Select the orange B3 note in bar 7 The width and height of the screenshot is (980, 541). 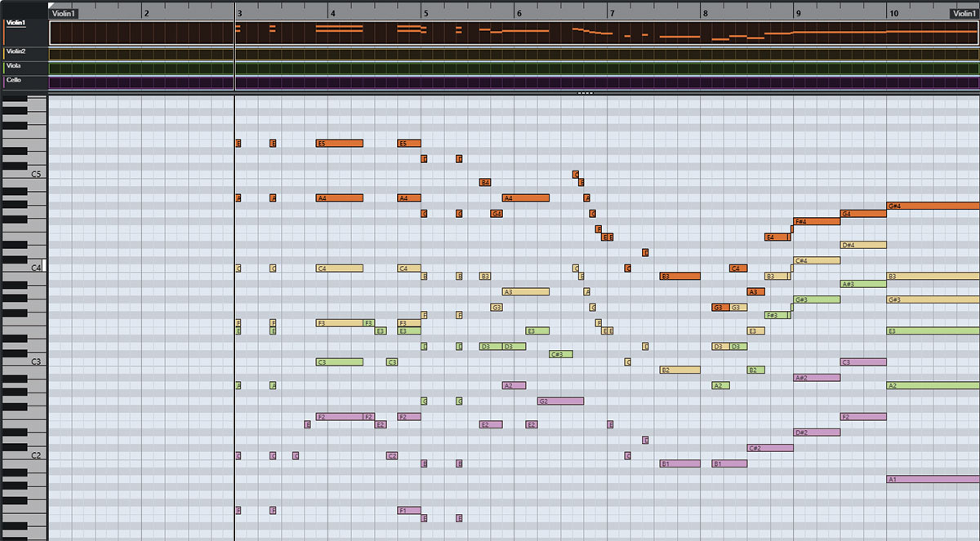680,276
